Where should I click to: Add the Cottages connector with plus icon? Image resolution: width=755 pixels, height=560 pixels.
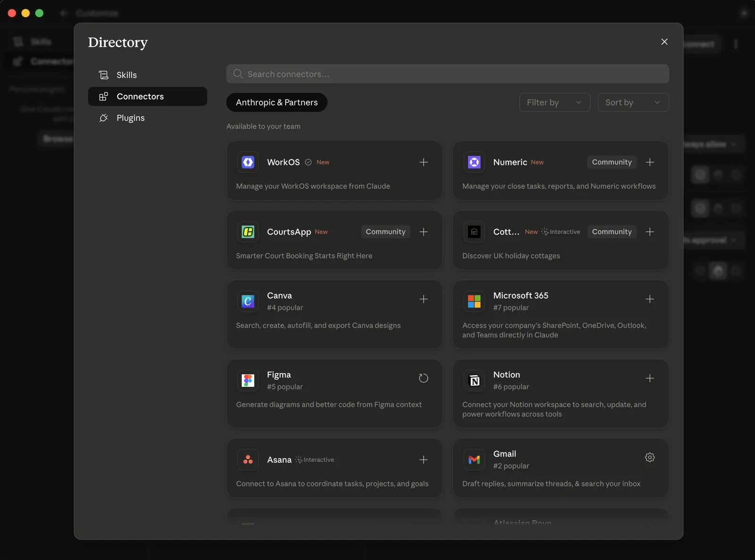pyautogui.click(x=650, y=232)
